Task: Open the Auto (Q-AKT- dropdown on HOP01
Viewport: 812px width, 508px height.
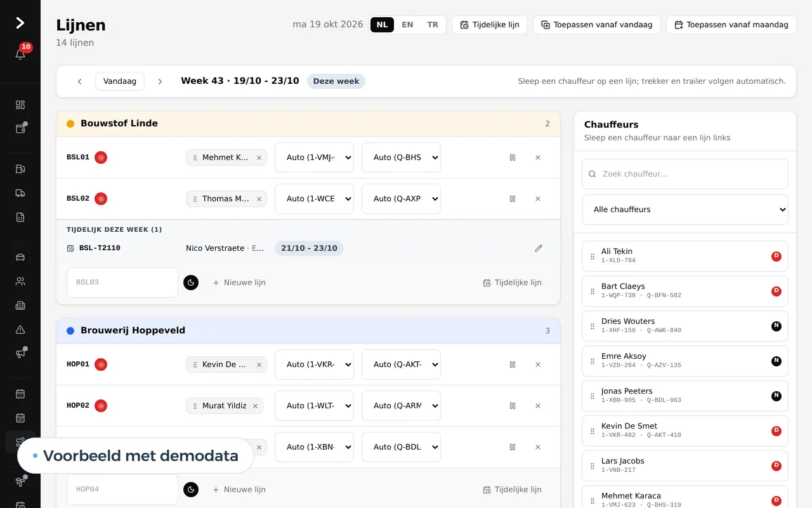Action: (x=401, y=364)
